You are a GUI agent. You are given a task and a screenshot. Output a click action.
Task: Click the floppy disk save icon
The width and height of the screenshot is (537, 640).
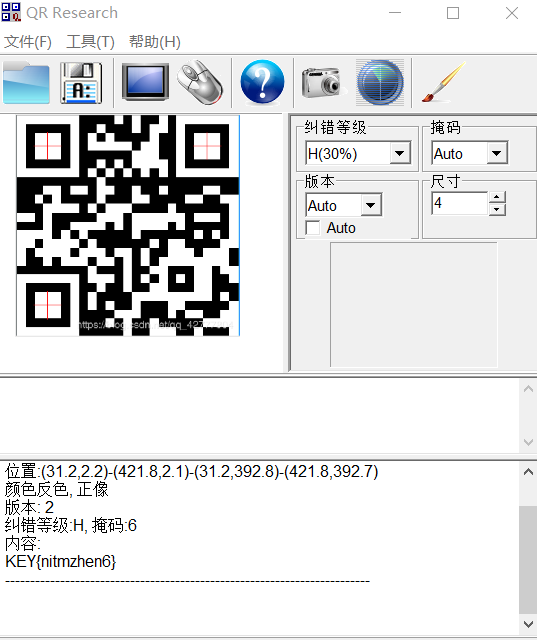(81, 82)
